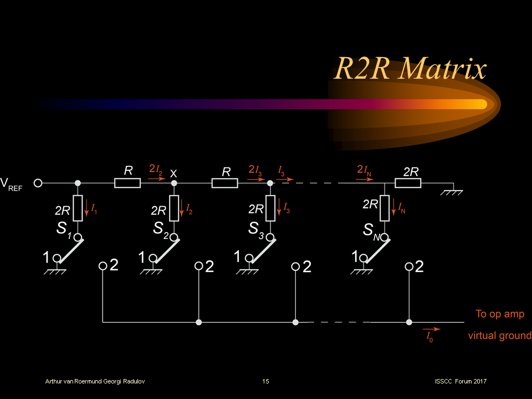Toggle switch S1 to position 2
This screenshot has width=532, height=399.
(x=103, y=267)
